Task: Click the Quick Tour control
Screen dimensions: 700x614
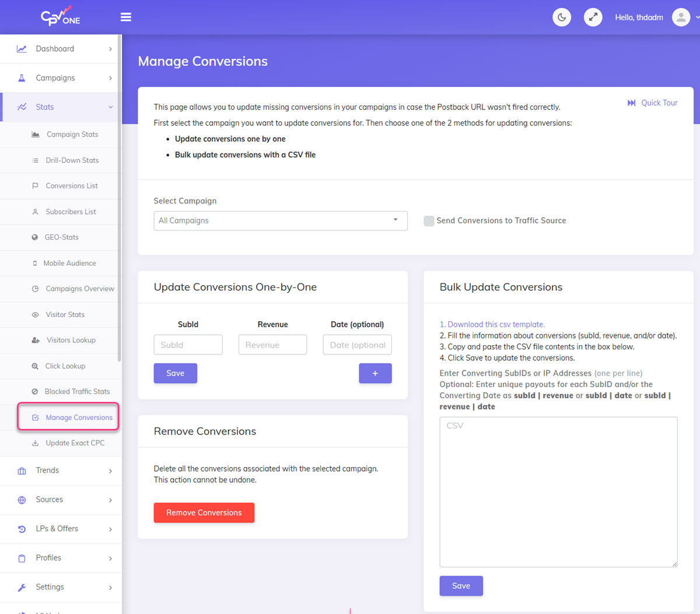Action: pos(652,103)
